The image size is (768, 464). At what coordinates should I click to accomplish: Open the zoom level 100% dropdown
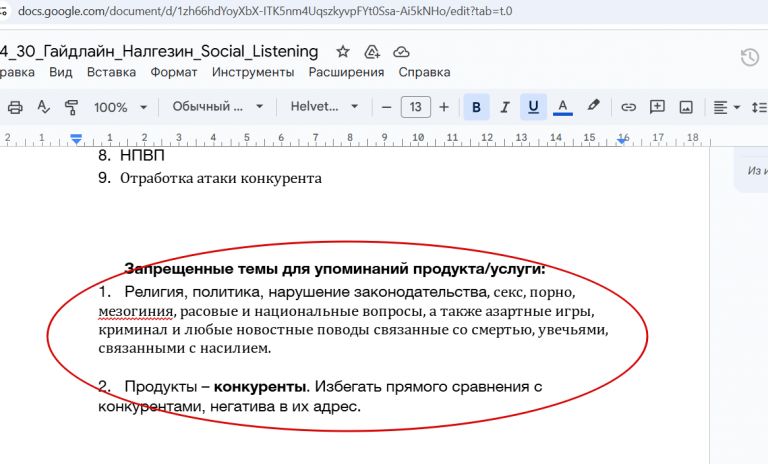click(120, 107)
